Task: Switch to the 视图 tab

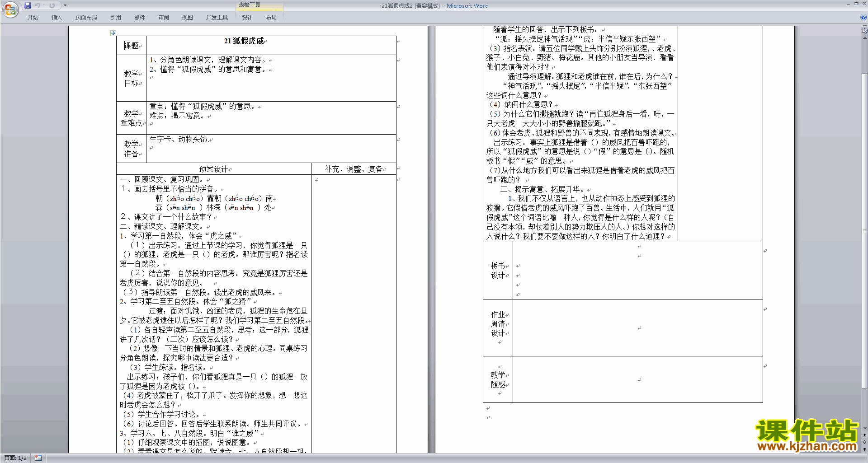Action: click(x=188, y=17)
